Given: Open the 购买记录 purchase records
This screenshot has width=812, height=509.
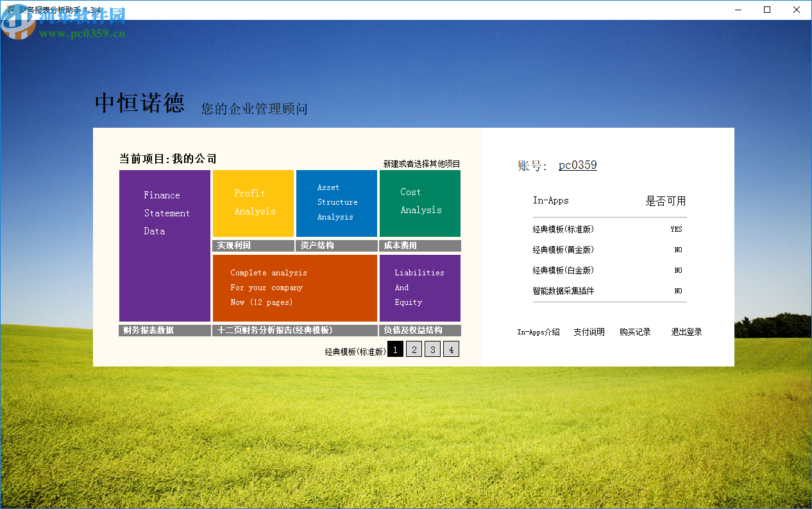Looking at the screenshot, I should click(x=635, y=332).
